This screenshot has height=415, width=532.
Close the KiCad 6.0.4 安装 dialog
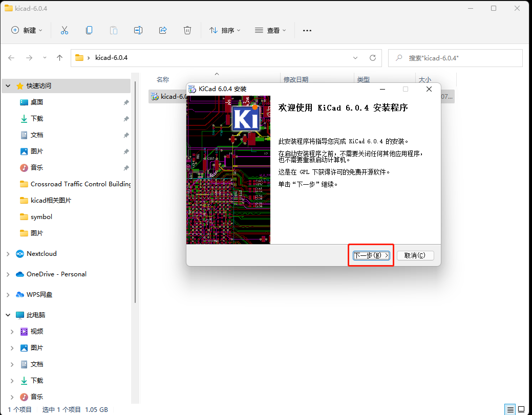point(429,89)
